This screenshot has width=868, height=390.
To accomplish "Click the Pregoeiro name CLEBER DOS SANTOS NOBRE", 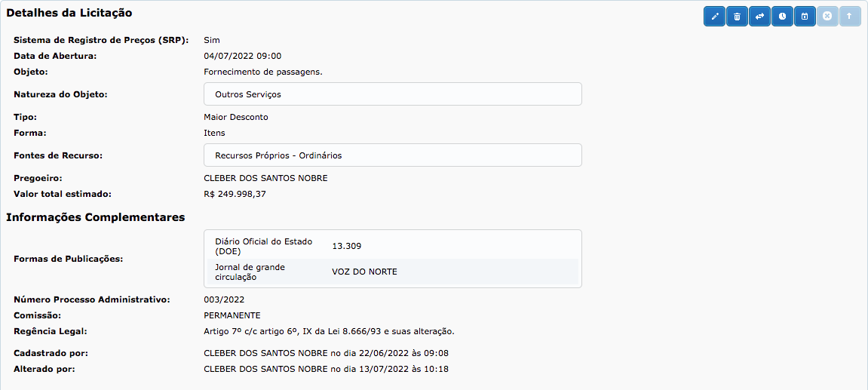I will coord(265,178).
